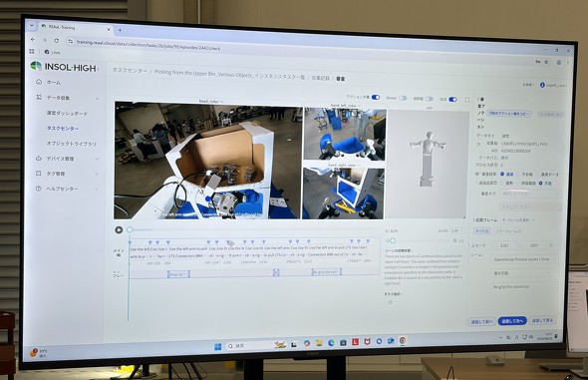Bookmark this page with star icon
This screenshot has height=380, width=588.
[x=546, y=62]
